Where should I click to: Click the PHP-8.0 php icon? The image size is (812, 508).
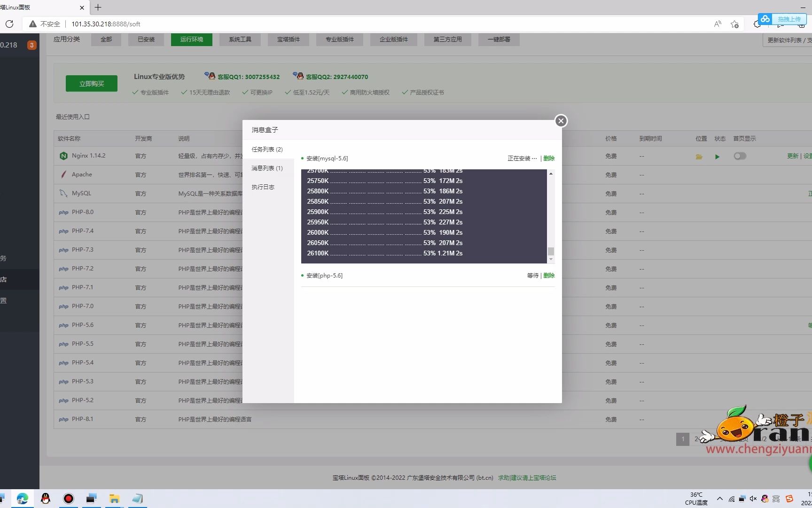pyautogui.click(x=63, y=213)
